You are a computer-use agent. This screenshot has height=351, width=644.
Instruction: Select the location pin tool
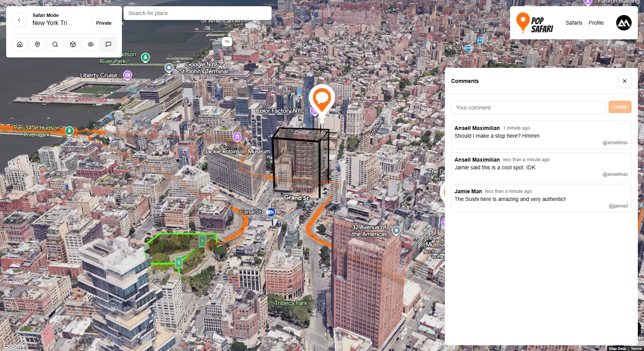tap(37, 44)
